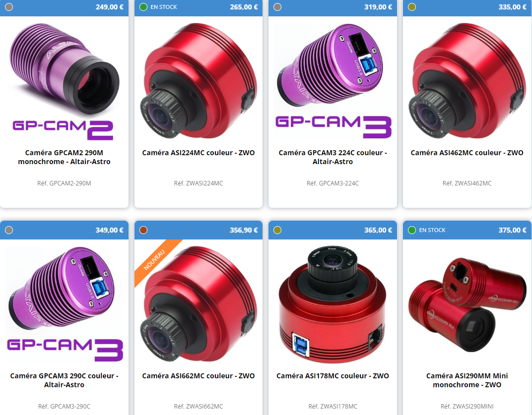The height and width of the screenshot is (415, 532).
Task: Click green EN STOCK dot on ASI224MC card
Action: click(143, 7)
